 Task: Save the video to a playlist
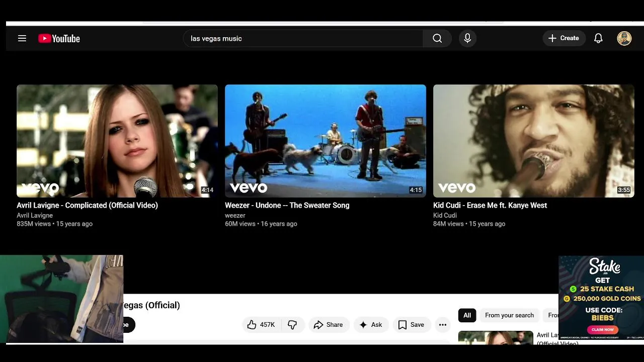tap(411, 325)
